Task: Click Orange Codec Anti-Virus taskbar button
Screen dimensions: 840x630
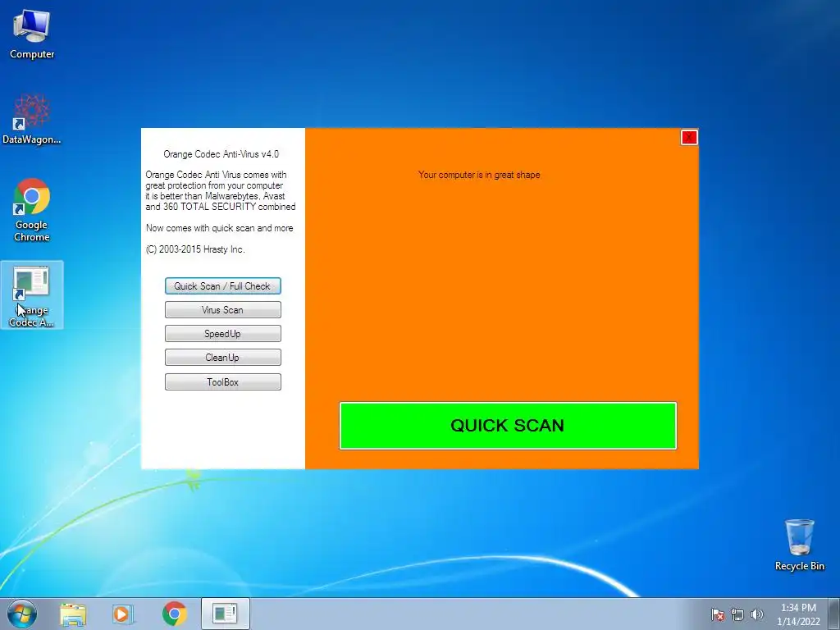Action: coord(225,614)
